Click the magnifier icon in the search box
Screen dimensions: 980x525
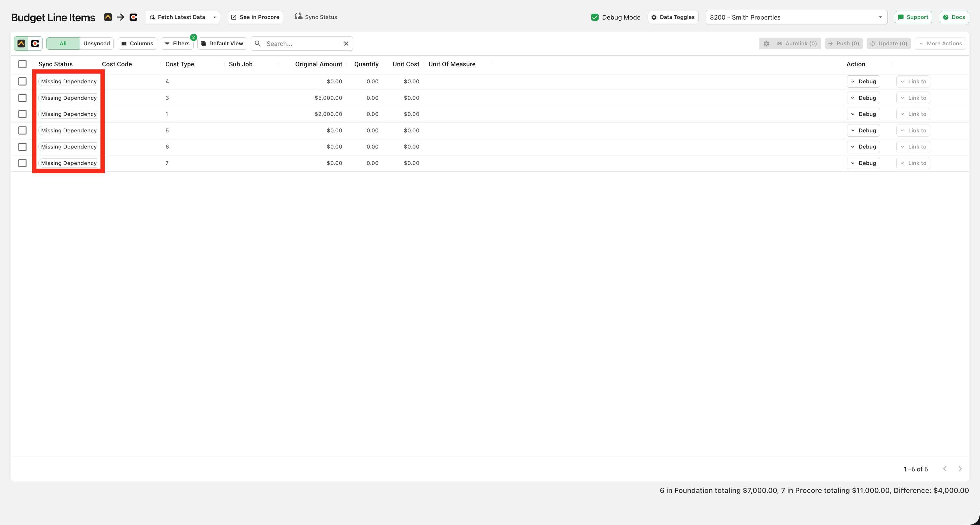point(257,43)
